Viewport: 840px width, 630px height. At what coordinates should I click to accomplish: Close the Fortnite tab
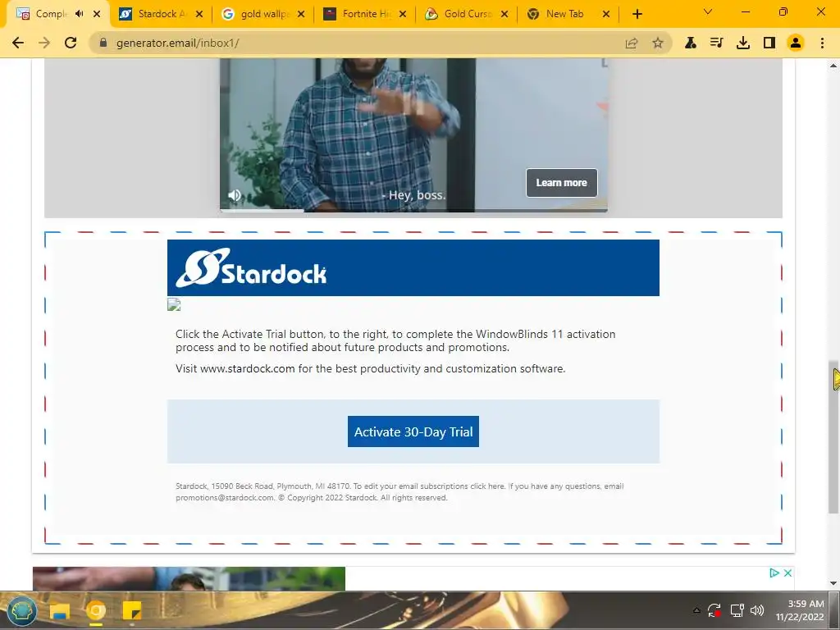pos(403,15)
